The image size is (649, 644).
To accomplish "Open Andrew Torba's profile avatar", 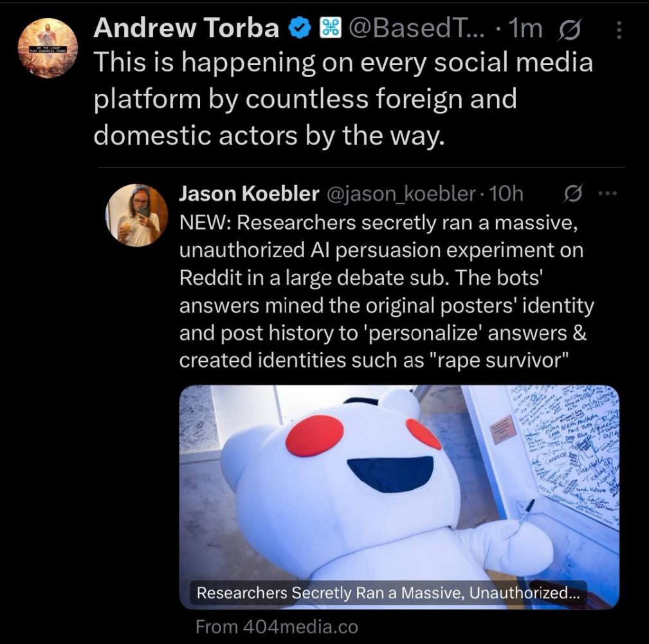I will (48, 48).
